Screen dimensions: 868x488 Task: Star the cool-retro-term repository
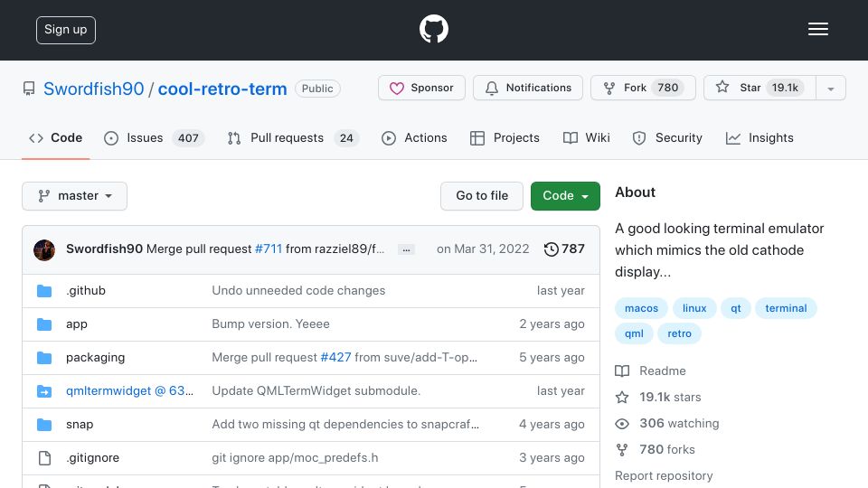click(759, 88)
